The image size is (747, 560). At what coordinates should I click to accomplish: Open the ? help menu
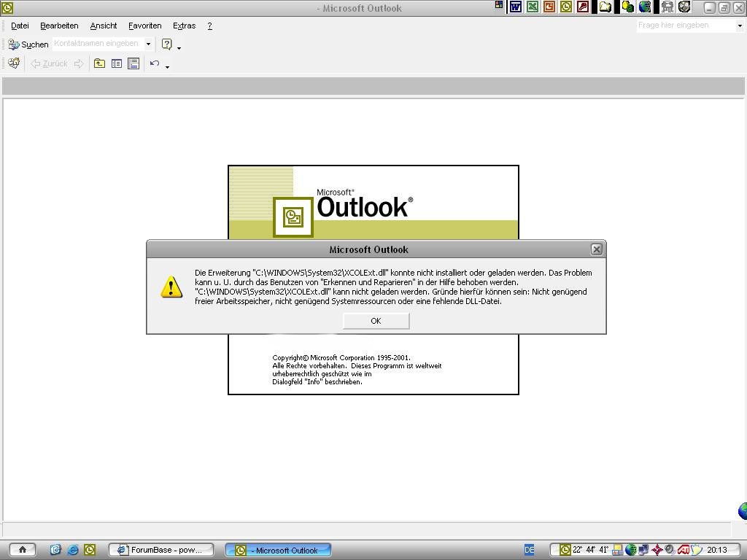pos(209,26)
